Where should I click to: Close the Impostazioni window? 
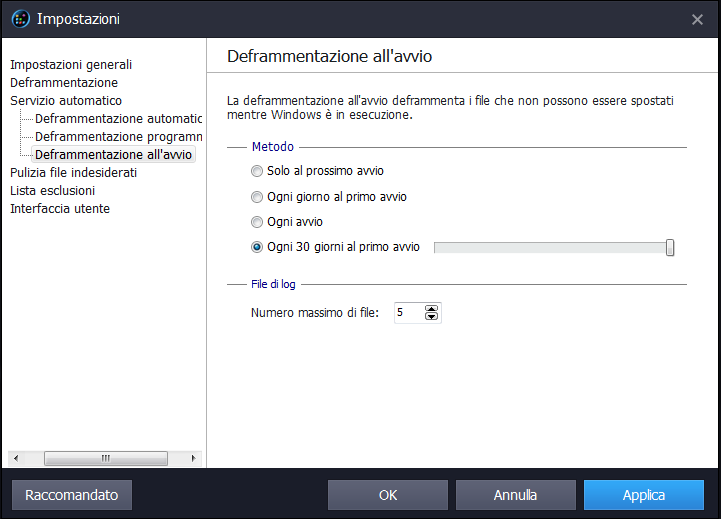click(697, 19)
